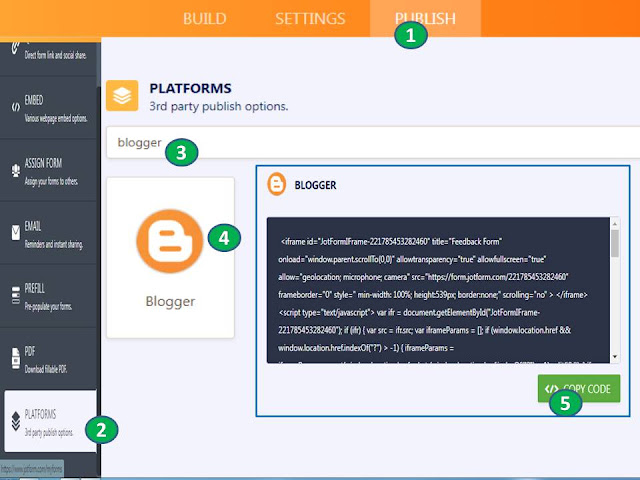Select the orange Platforms header icon
Viewport: 640px width, 480px height.
tap(122, 96)
